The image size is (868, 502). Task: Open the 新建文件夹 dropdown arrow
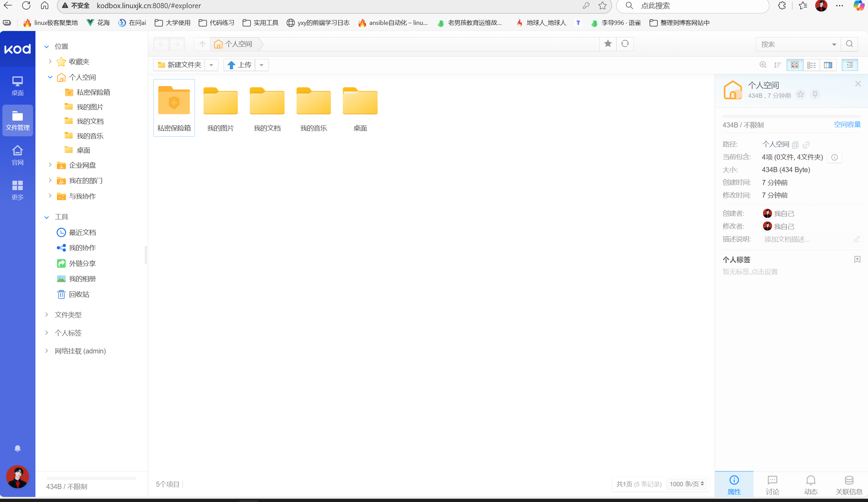(x=211, y=65)
